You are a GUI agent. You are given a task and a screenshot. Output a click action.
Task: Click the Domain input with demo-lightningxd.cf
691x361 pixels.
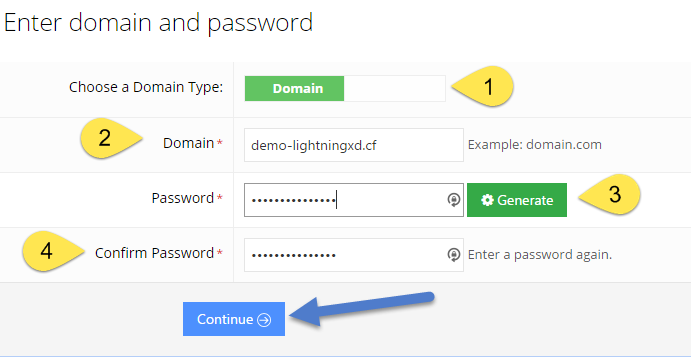[x=353, y=145]
